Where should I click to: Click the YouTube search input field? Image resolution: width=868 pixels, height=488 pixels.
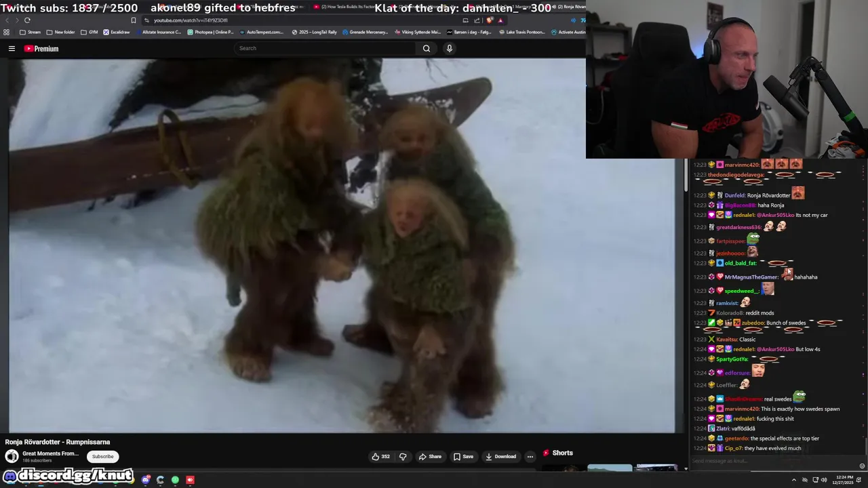tap(325, 48)
